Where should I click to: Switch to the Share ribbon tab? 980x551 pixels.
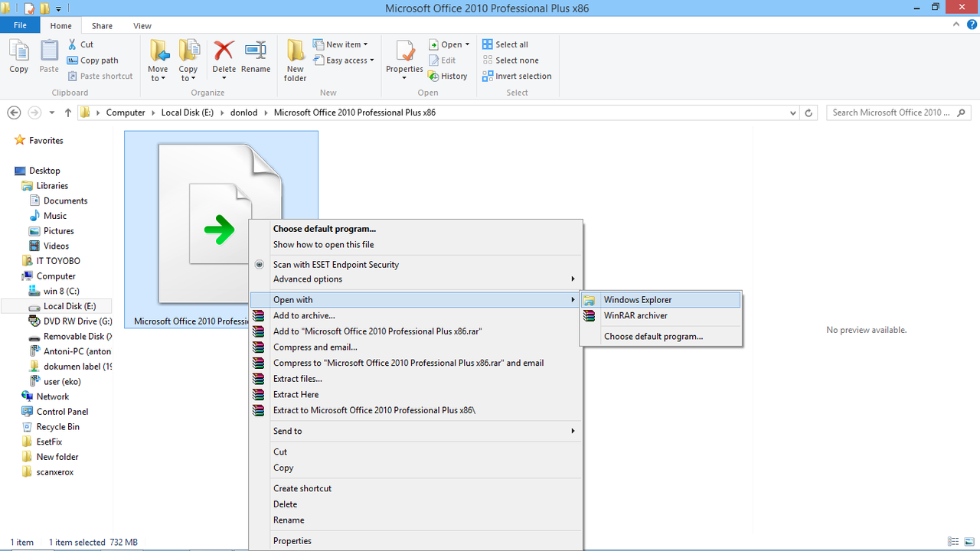coord(103,25)
